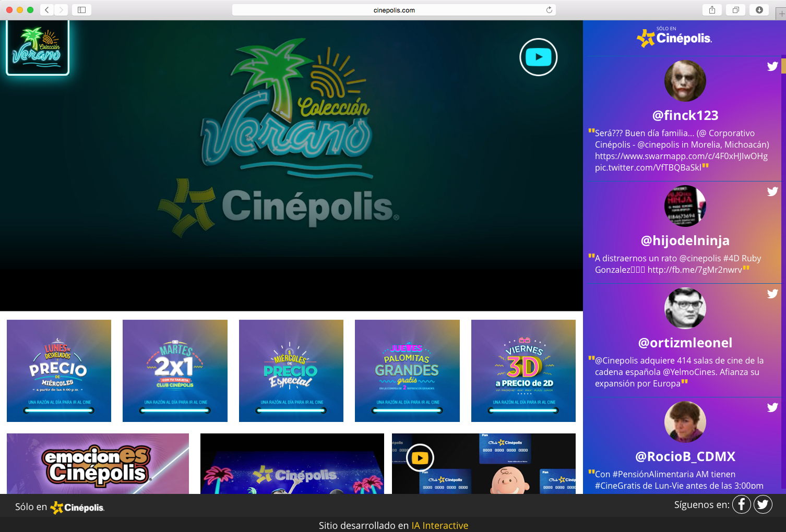The width and height of the screenshot is (786, 532).
Task: Open the fb.me/7gMr2nwrv link in tweet
Action: pos(695,270)
